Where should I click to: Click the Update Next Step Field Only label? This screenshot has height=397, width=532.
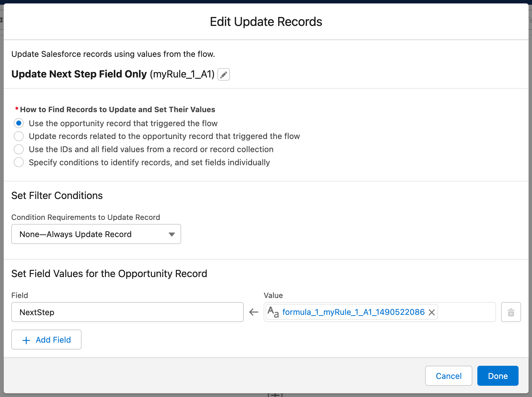pyautogui.click(x=79, y=74)
